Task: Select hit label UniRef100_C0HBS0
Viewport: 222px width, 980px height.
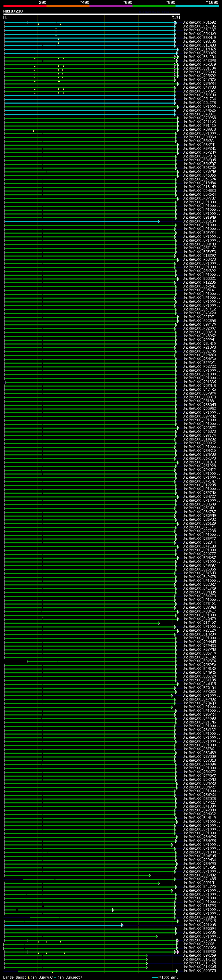Action: (x=199, y=137)
